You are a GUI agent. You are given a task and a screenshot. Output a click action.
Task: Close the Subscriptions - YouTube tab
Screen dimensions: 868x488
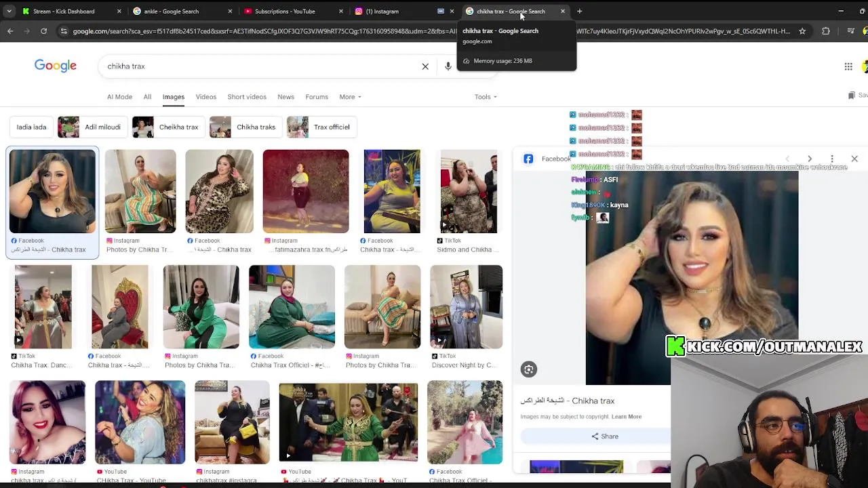click(x=340, y=11)
